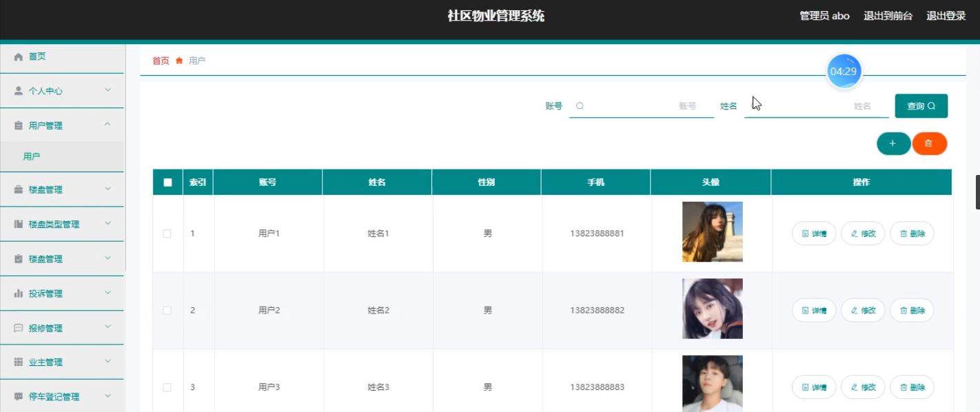Viewport: 980px width, 412px height.
Task: Select 退出到前台 in the header
Action: (x=888, y=15)
